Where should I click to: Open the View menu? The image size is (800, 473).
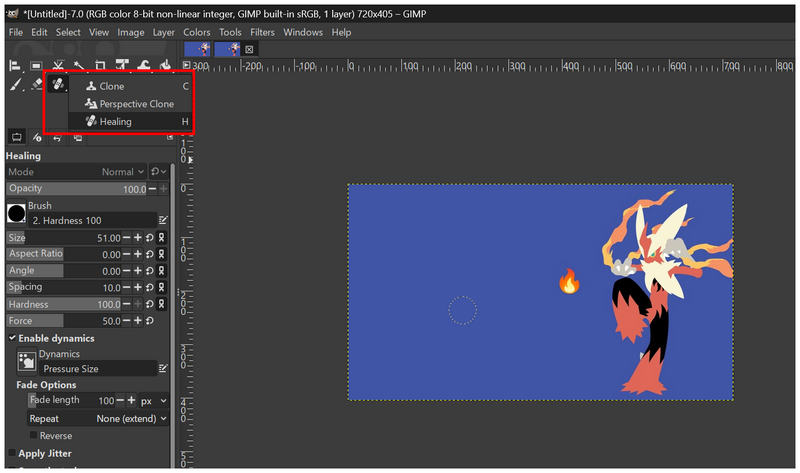click(x=99, y=32)
